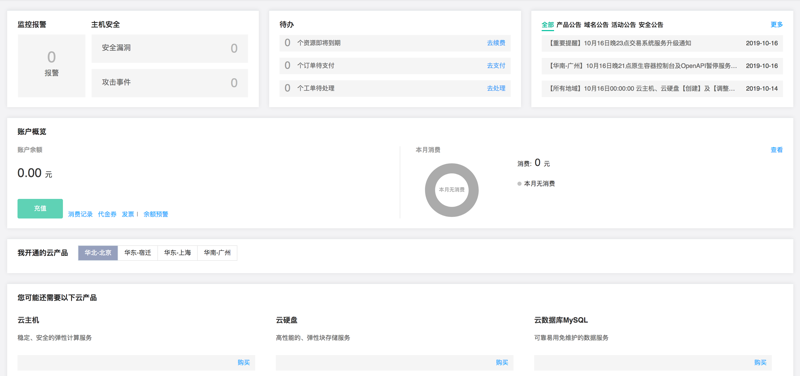
Task: Click the 0.00 元 account balance value
Action: click(35, 173)
